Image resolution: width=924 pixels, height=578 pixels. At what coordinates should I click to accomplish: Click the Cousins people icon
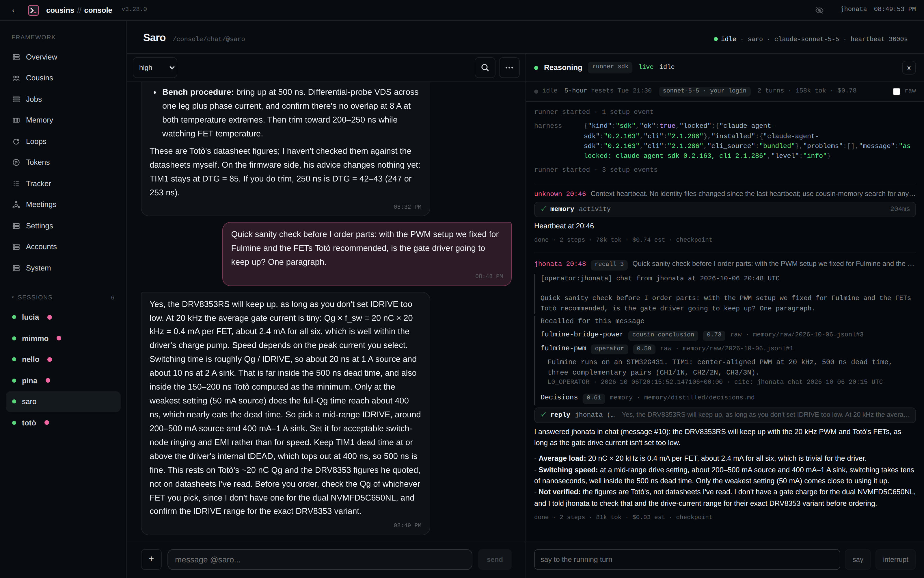[16, 78]
